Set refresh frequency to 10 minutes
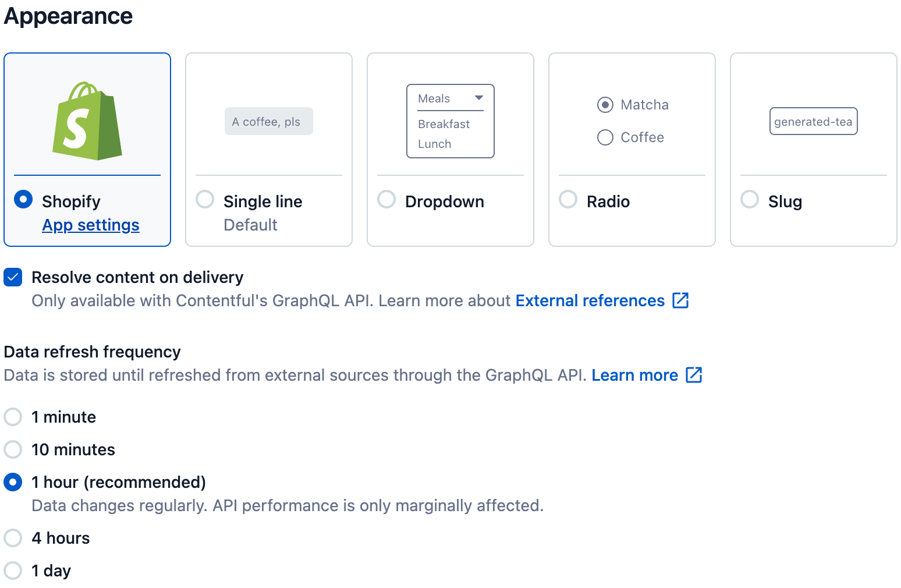The height and width of the screenshot is (588, 901). tap(13, 449)
